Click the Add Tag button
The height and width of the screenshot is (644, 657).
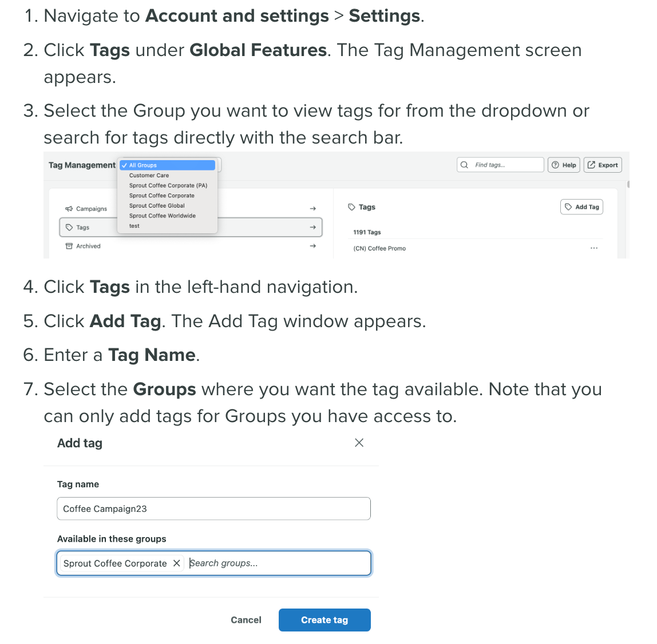(581, 207)
